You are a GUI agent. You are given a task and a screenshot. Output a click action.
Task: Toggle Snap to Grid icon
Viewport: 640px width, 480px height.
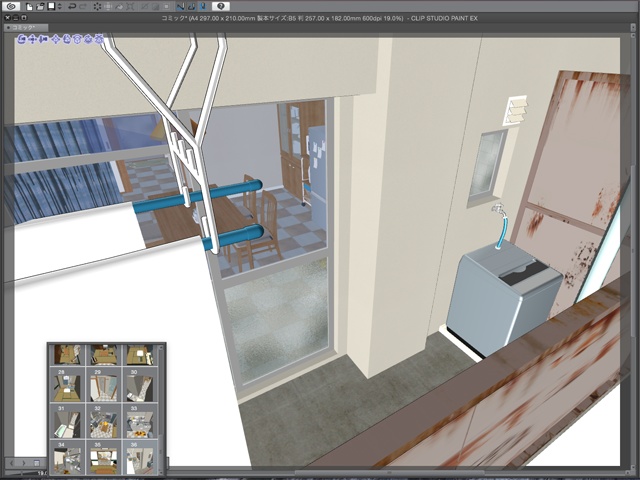pyautogui.click(x=203, y=6)
